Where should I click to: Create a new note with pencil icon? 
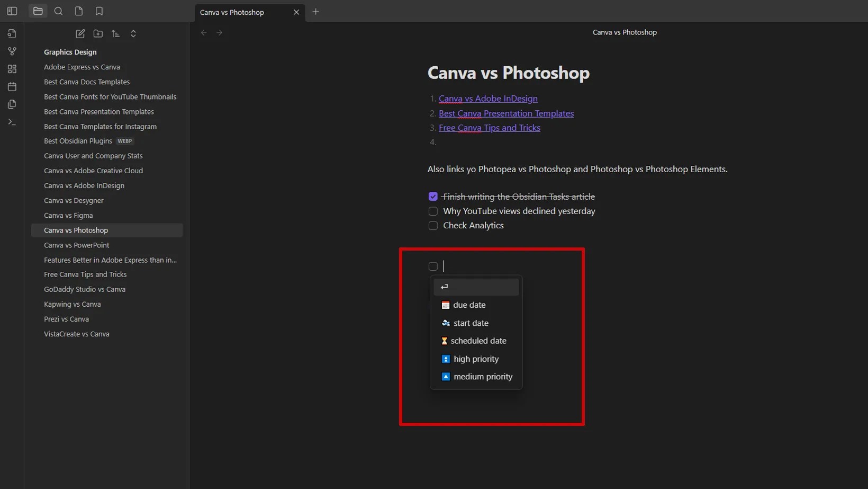tap(80, 34)
